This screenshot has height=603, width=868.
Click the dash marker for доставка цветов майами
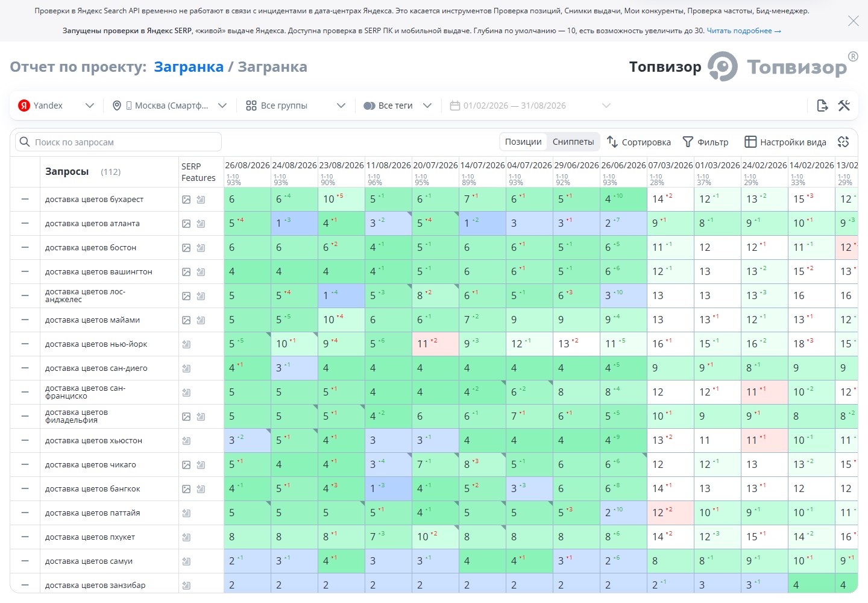tap(25, 320)
